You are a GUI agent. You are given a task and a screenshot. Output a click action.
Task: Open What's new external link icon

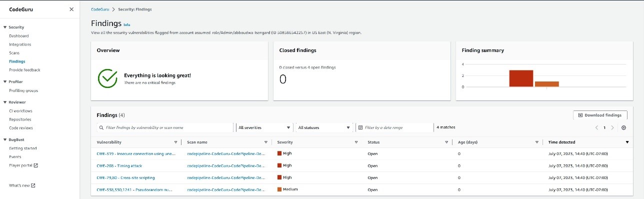point(33,185)
